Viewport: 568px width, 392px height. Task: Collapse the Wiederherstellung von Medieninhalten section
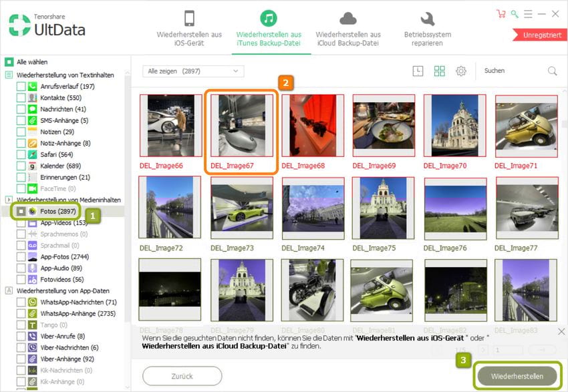click(x=9, y=200)
